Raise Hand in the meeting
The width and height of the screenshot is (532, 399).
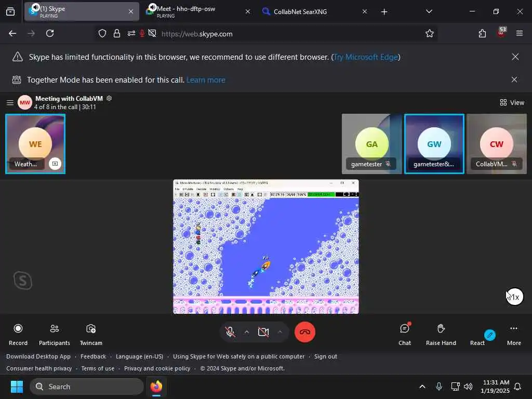click(441, 334)
